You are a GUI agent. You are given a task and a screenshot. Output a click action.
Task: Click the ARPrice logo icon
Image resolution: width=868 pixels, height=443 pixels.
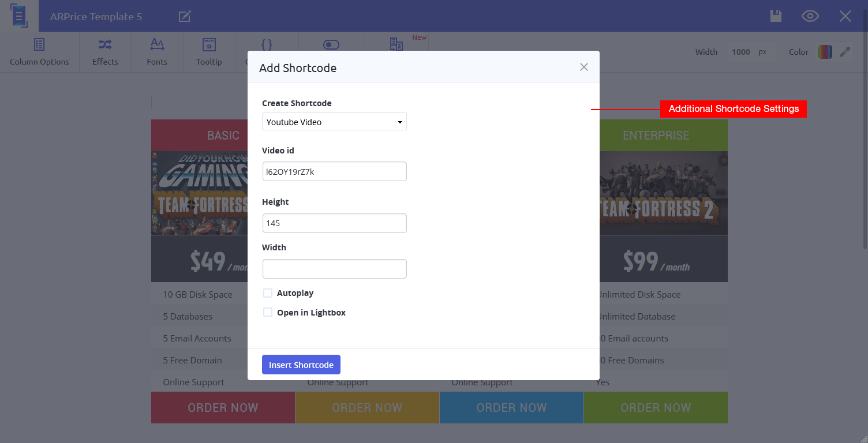(19, 16)
